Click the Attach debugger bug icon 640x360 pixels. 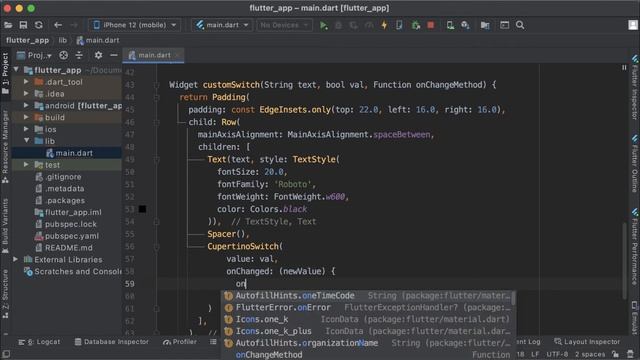click(x=416, y=25)
